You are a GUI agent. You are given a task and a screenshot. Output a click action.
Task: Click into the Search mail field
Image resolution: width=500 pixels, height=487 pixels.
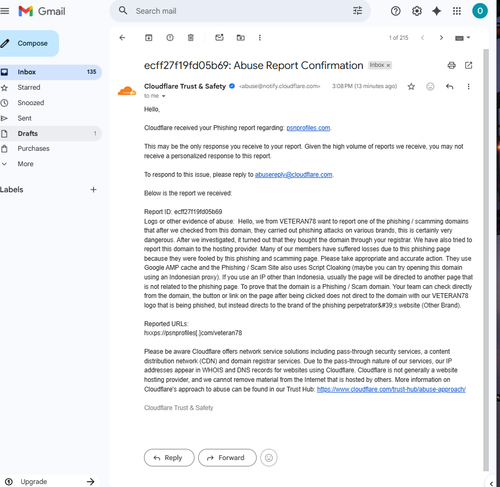tap(240, 11)
